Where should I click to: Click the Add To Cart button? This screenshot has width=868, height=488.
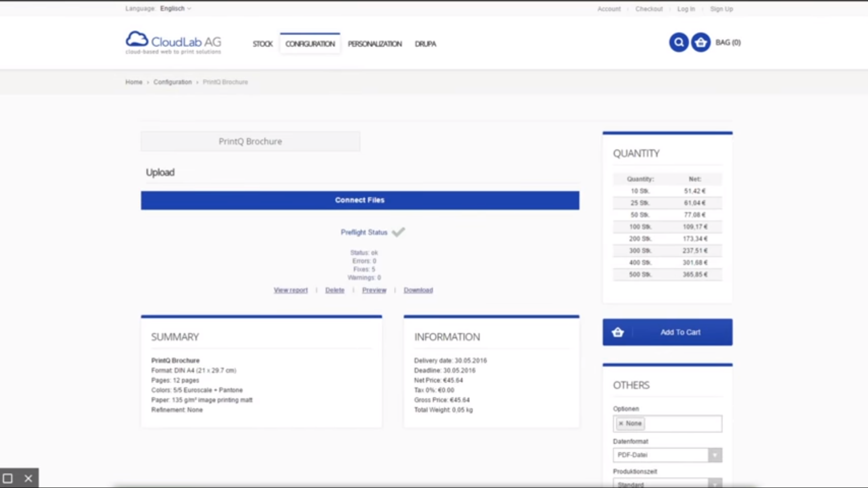(667, 333)
